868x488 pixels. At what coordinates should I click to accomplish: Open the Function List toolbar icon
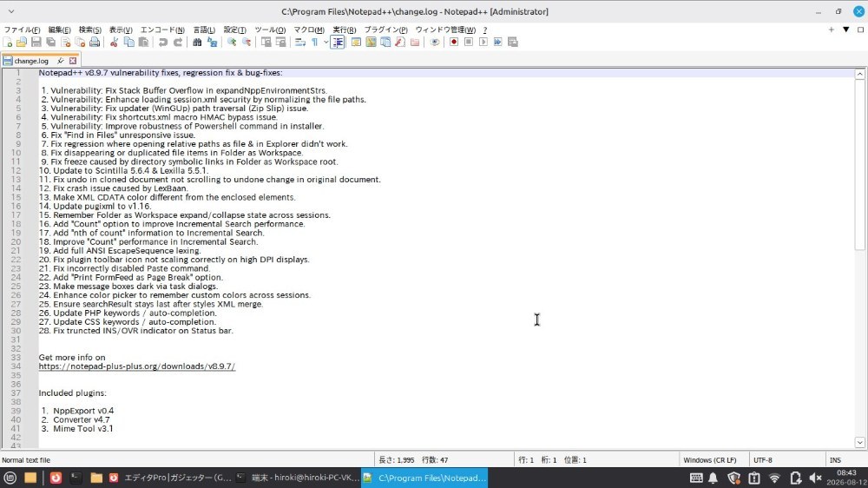(x=399, y=42)
